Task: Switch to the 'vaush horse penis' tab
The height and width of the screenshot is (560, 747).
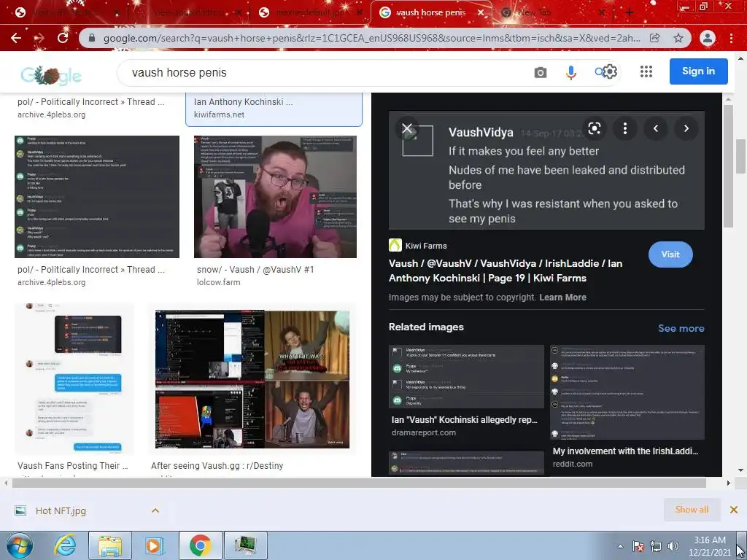Action: click(x=430, y=13)
